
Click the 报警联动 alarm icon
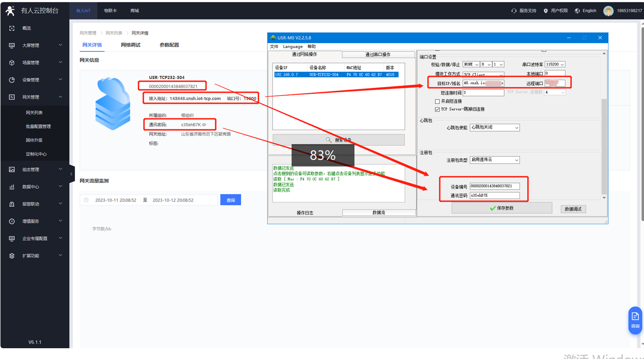pos(12,204)
